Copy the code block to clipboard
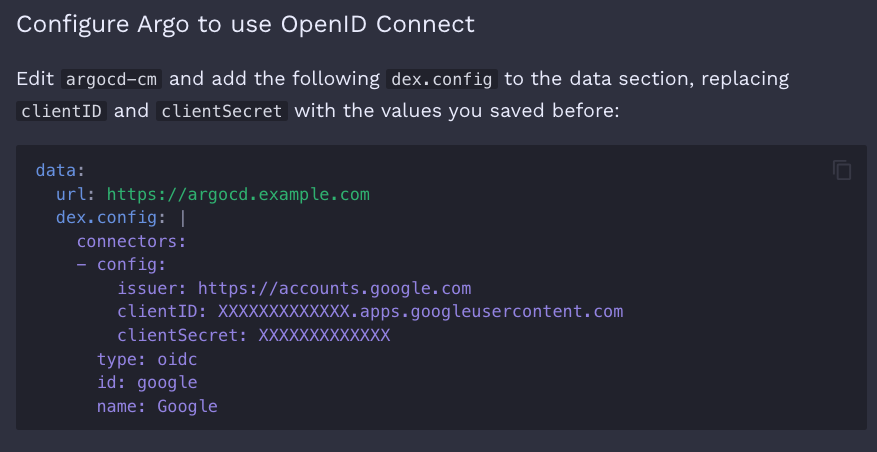 842,170
